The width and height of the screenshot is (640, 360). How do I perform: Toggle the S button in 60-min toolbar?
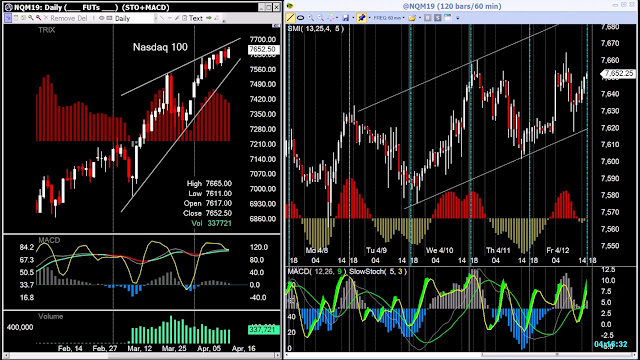[438, 18]
